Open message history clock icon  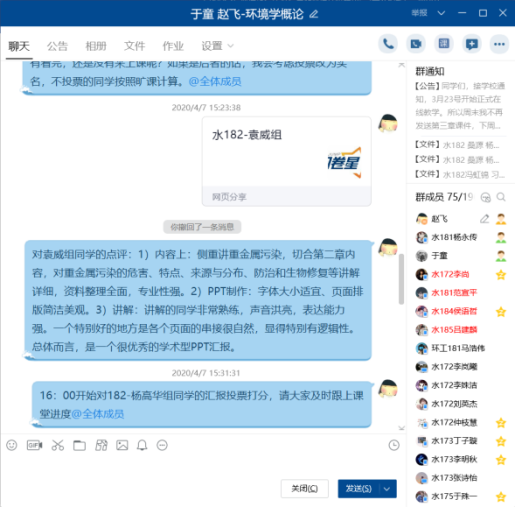394,445
